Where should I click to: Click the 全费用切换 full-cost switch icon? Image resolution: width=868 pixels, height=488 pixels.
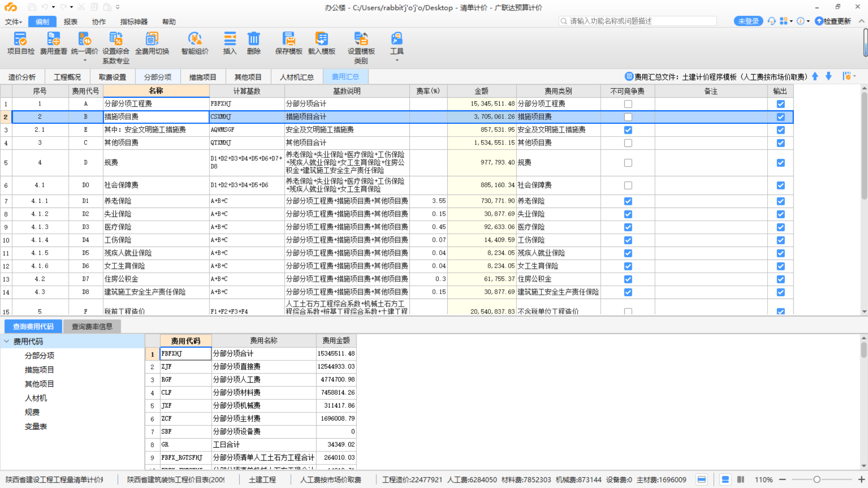coord(152,43)
